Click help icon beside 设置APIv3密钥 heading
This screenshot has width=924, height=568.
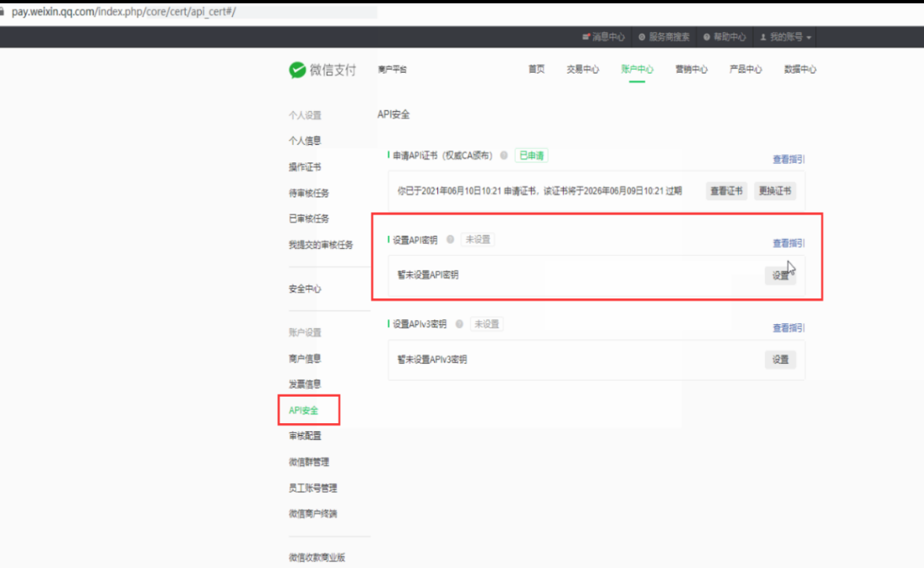pyautogui.click(x=460, y=324)
